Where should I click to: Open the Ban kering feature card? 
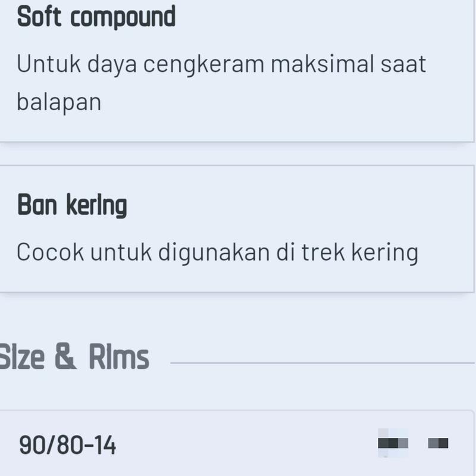click(238, 229)
